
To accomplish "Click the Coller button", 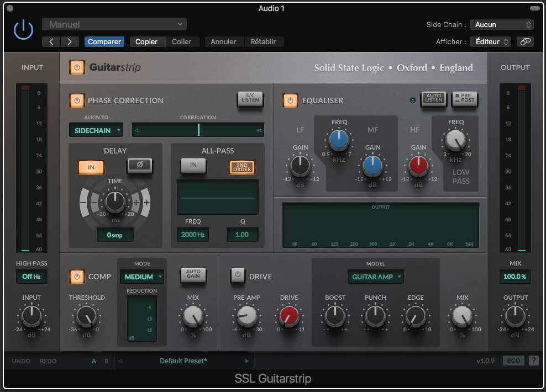I will coord(181,42).
